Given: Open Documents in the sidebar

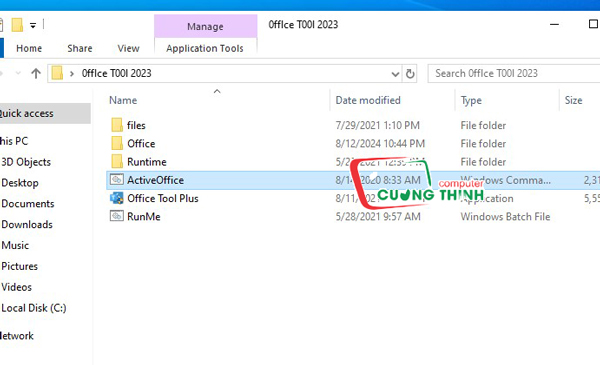Looking at the screenshot, I should coord(28,204).
